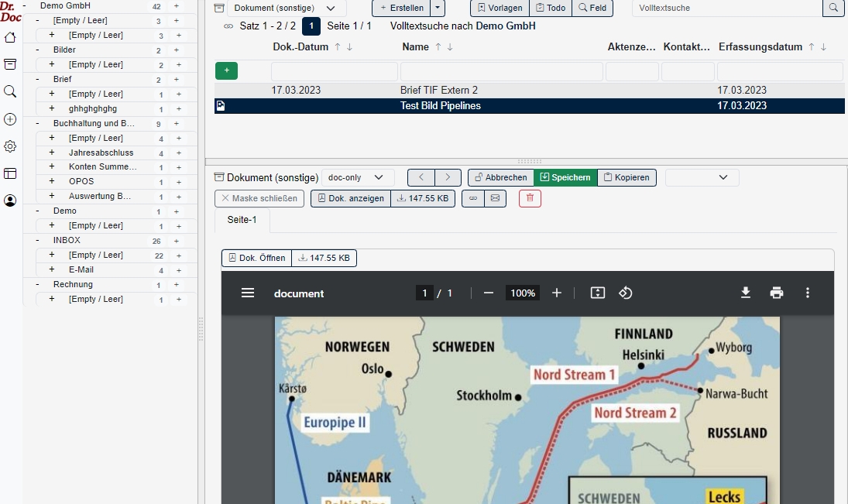Viewport: 848px width, 504px height.
Task: Click the email envelope button
Action: coord(495,198)
